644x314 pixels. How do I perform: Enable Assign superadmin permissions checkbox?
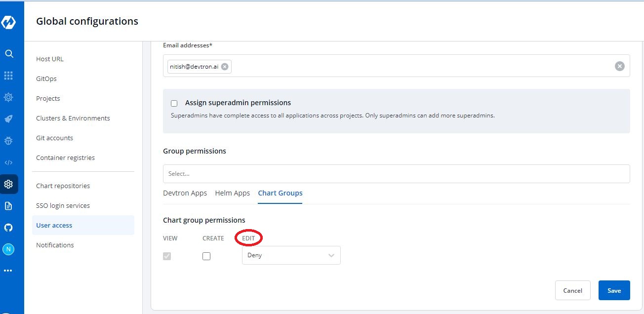[x=174, y=103]
